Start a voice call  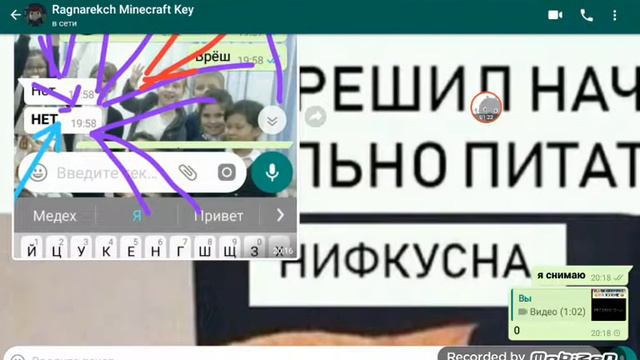[587, 16]
